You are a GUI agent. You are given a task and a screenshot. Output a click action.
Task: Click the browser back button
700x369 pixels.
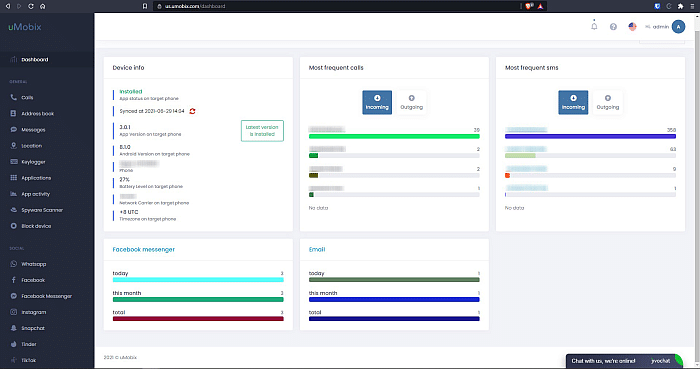[8, 6]
